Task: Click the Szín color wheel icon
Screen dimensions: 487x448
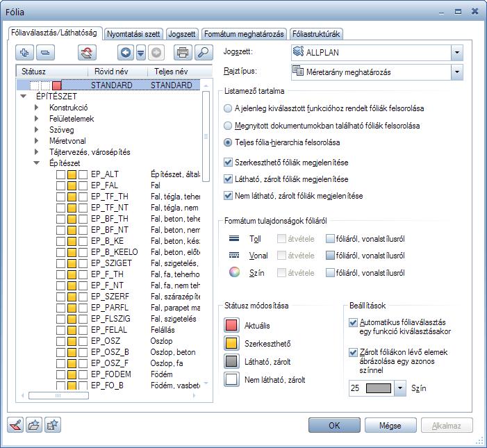Action: click(x=235, y=272)
